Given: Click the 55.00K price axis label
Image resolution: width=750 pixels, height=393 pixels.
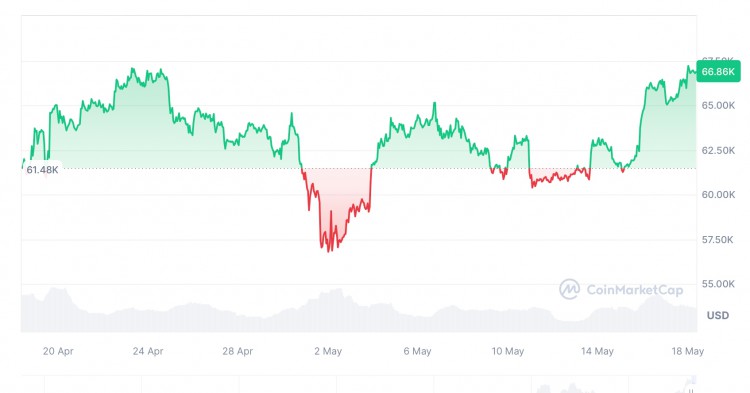Looking at the screenshot, I should [718, 284].
